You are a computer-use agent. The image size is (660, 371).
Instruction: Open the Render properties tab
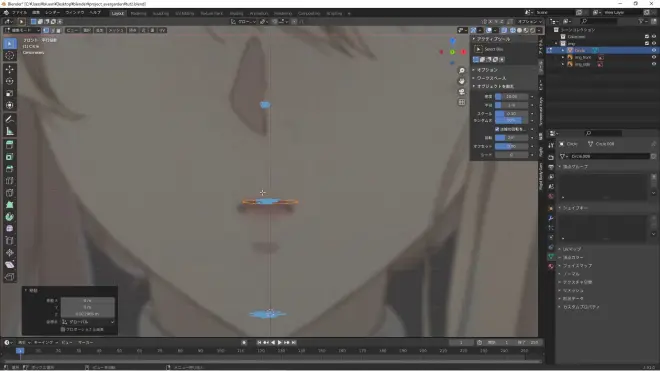(x=551, y=157)
